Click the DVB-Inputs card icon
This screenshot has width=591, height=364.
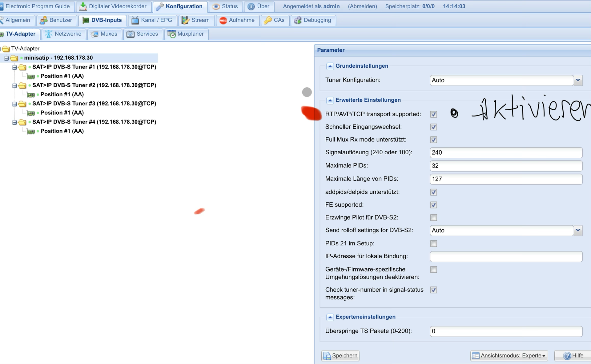pos(86,20)
